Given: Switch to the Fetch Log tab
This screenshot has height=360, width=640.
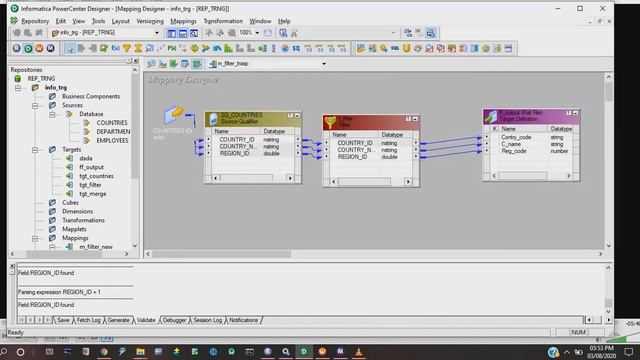Looking at the screenshot, I should [x=89, y=320].
